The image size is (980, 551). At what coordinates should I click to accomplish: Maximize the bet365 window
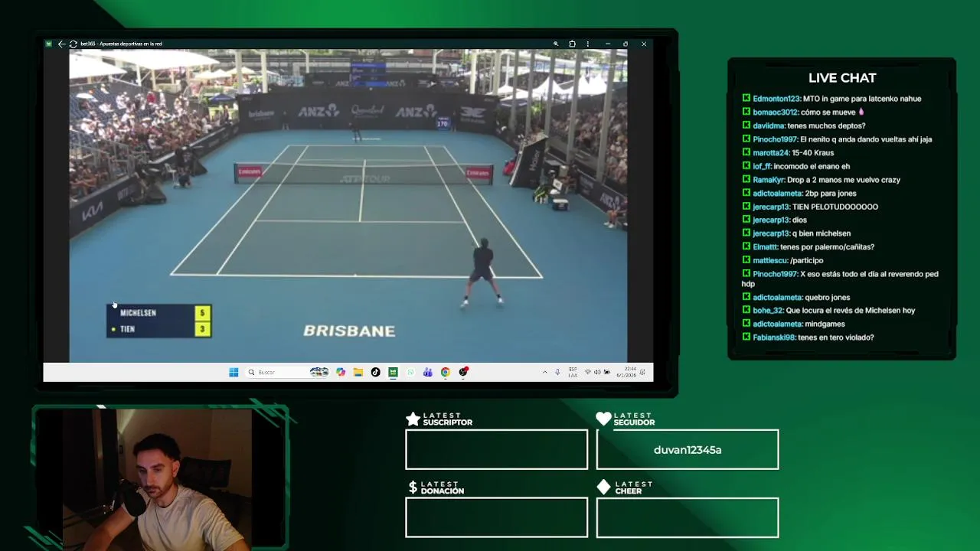pyautogui.click(x=626, y=44)
